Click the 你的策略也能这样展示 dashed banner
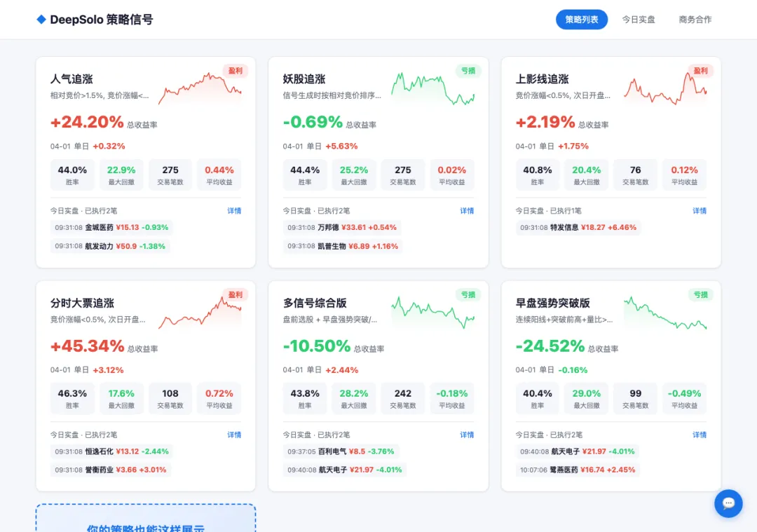 [146, 518]
